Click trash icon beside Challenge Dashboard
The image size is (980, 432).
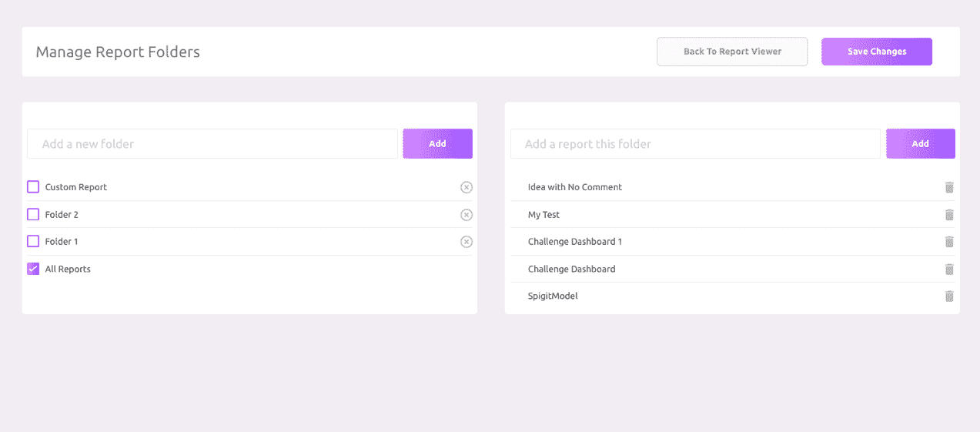click(949, 269)
